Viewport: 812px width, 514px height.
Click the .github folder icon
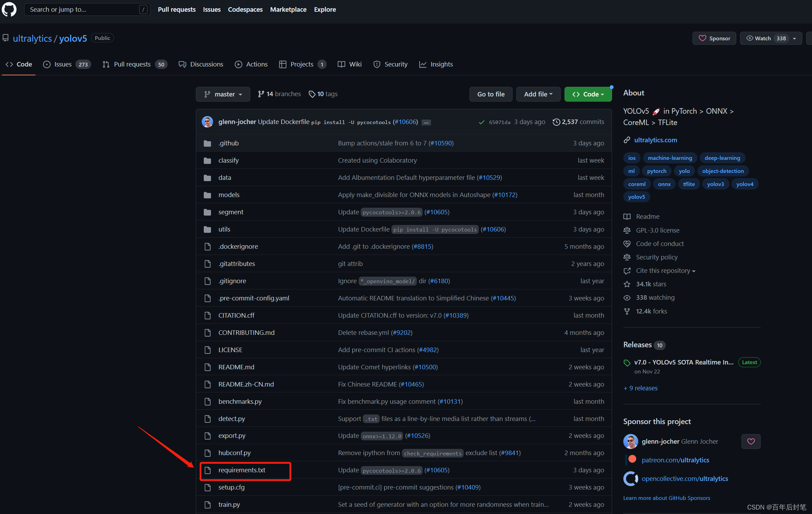pyautogui.click(x=207, y=143)
